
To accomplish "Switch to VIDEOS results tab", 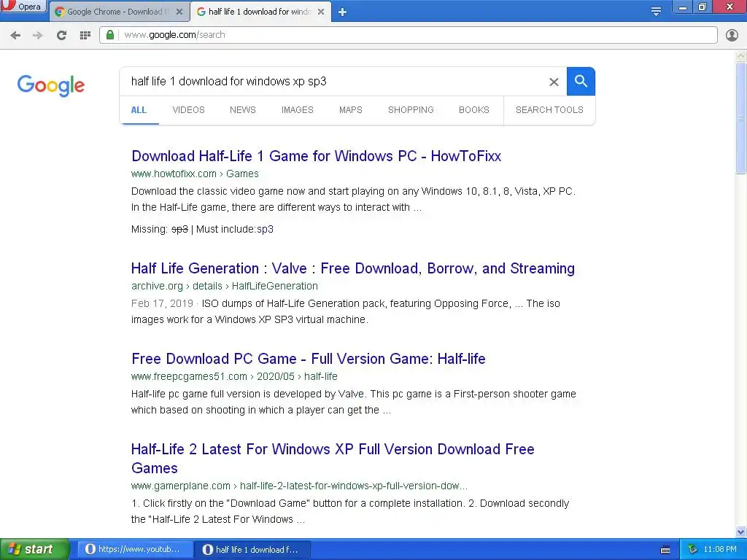I will tap(189, 110).
